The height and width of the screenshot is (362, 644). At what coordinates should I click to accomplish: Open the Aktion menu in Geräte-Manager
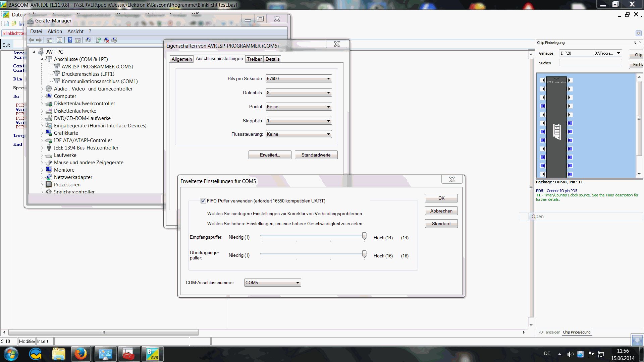pyautogui.click(x=55, y=32)
